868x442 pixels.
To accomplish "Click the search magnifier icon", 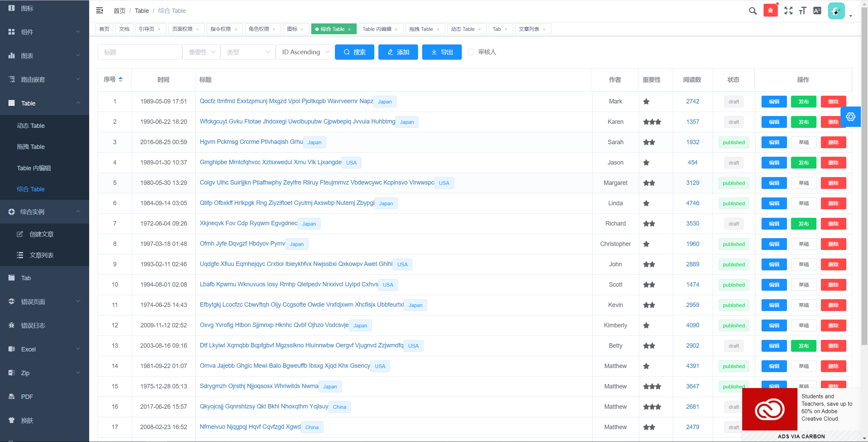I will 752,10.
